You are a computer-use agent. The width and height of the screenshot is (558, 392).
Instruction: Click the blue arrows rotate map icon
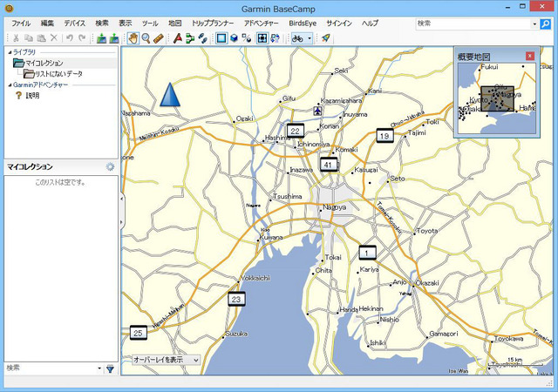(x=276, y=38)
